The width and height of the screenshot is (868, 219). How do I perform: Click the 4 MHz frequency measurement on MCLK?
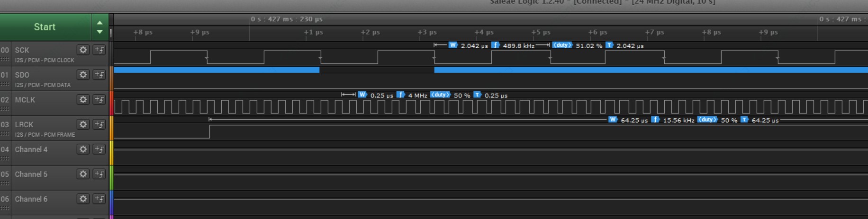(417, 96)
